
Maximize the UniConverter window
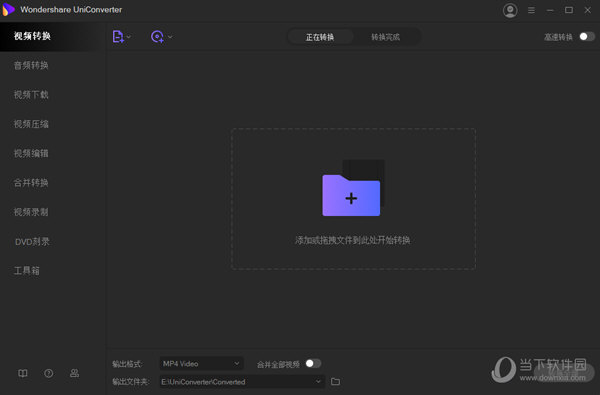pos(569,10)
